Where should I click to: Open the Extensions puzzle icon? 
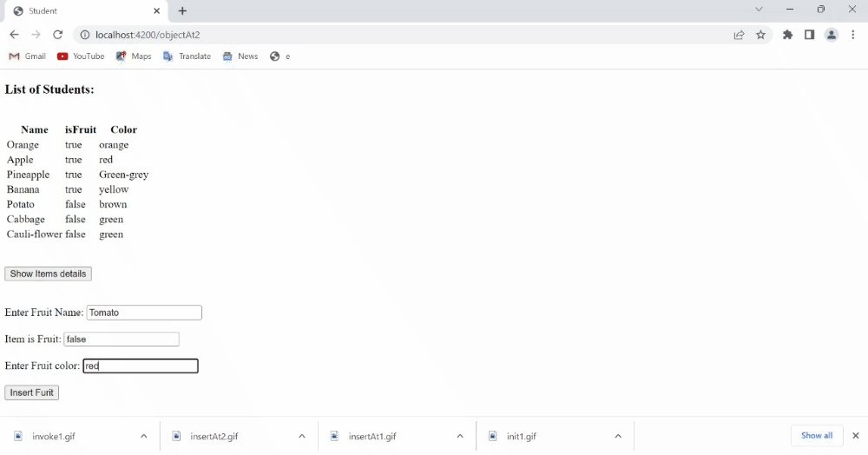(788, 35)
